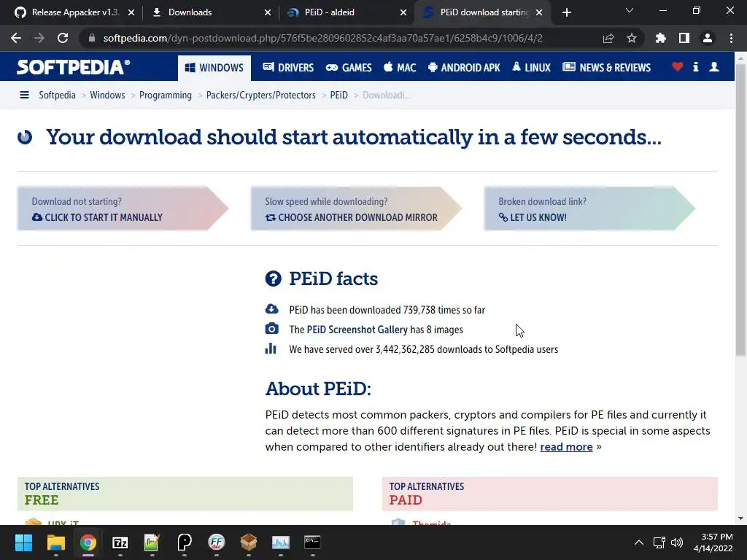Open the hamburger menu in breadcrumb bar

click(x=24, y=95)
